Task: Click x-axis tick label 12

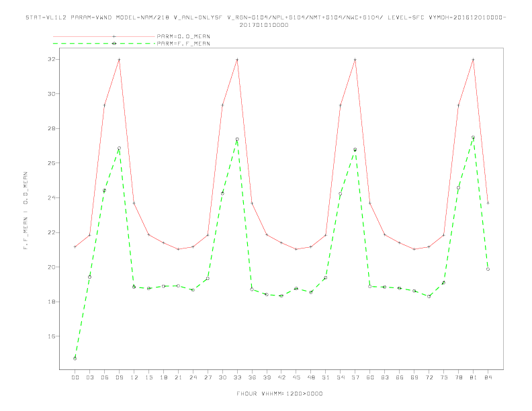Action: (134, 377)
